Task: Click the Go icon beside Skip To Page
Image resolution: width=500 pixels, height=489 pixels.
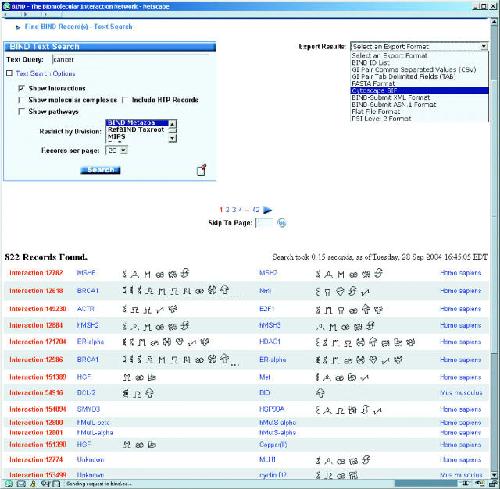Action: click(x=282, y=223)
